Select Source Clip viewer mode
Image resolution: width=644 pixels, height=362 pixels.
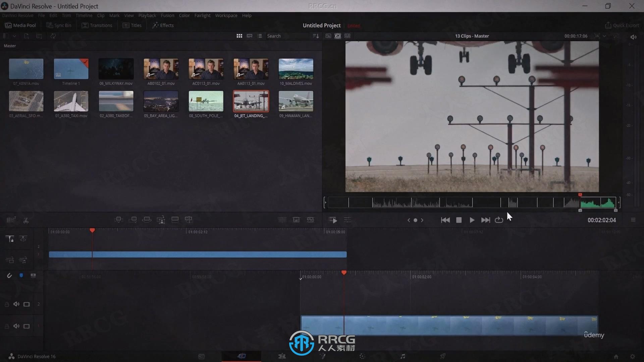328,36
